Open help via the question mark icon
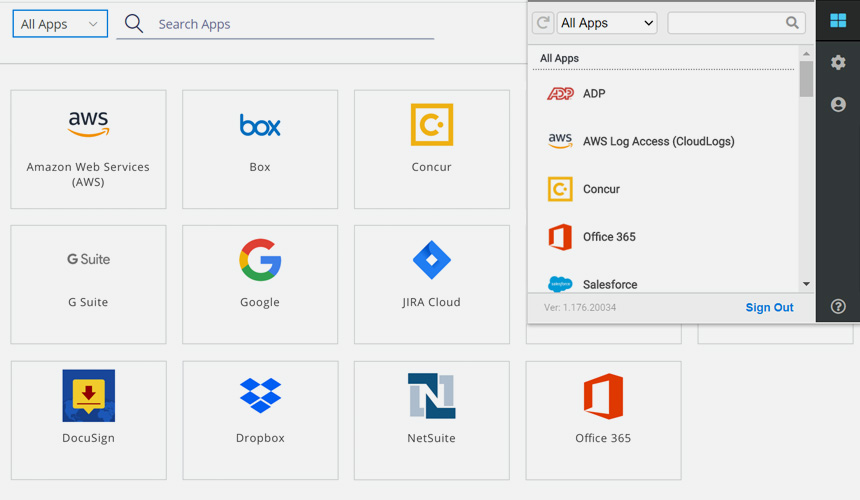The width and height of the screenshot is (860, 500). (838, 306)
